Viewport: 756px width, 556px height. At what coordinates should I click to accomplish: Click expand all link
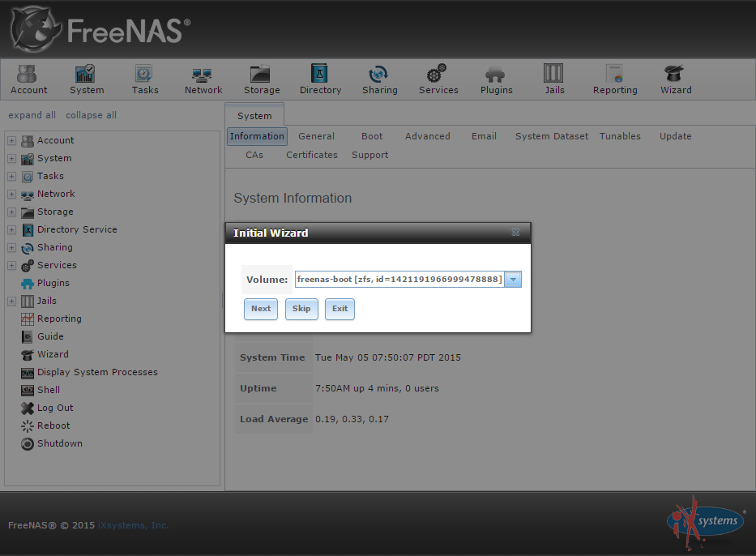click(32, 115)
